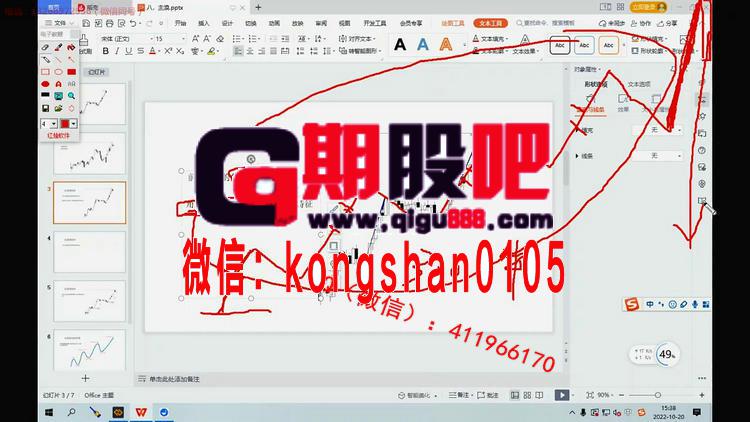Switch to 文本选项 tab in properties panel
The width and height of the screenshot is (750, 422).
point(639,84)
